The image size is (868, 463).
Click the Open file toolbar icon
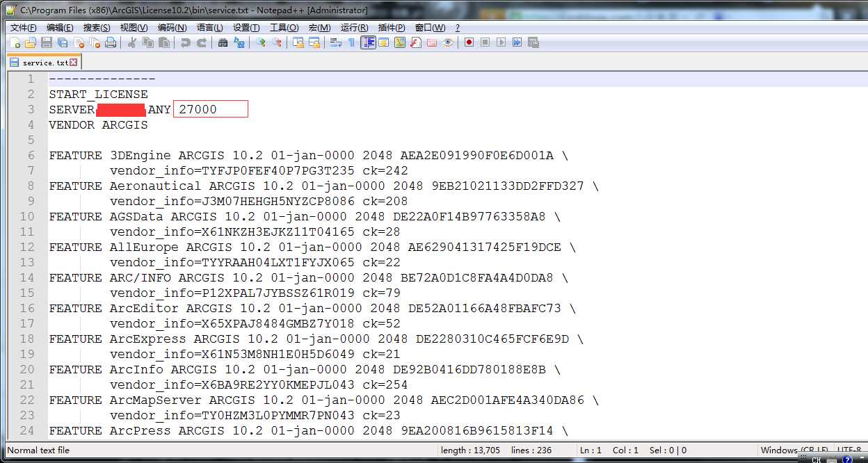[31, 42]
